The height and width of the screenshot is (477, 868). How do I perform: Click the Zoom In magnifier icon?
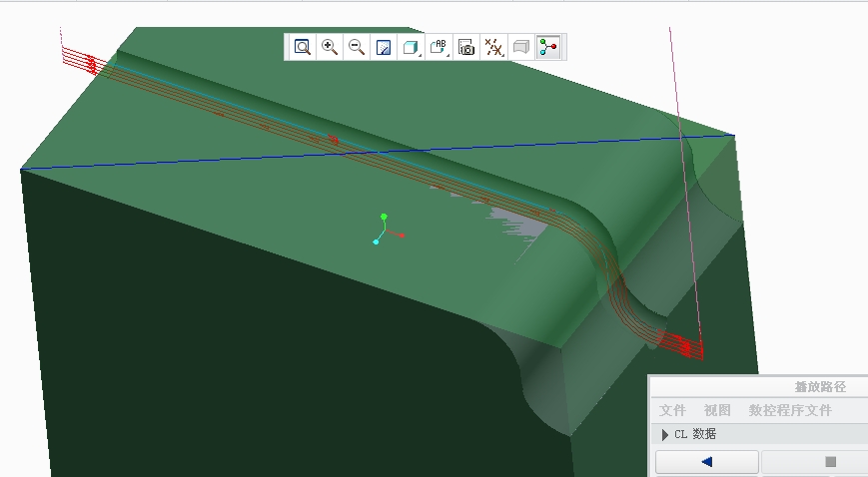[330, 47]
